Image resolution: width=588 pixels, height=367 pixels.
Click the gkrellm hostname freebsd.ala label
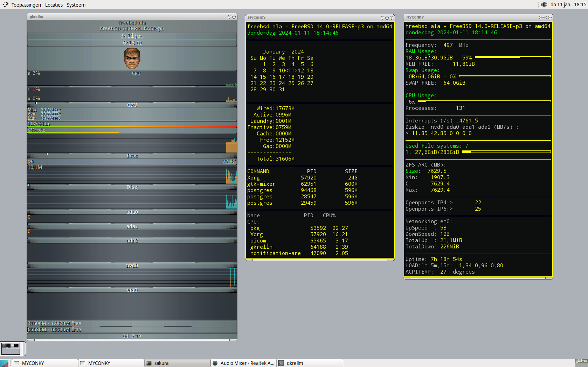point(132,23)
